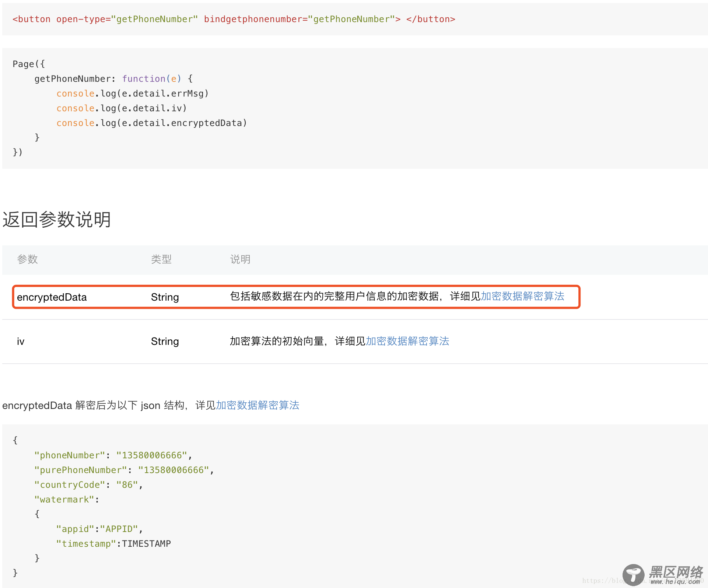Click the Page({ code line

29,64
